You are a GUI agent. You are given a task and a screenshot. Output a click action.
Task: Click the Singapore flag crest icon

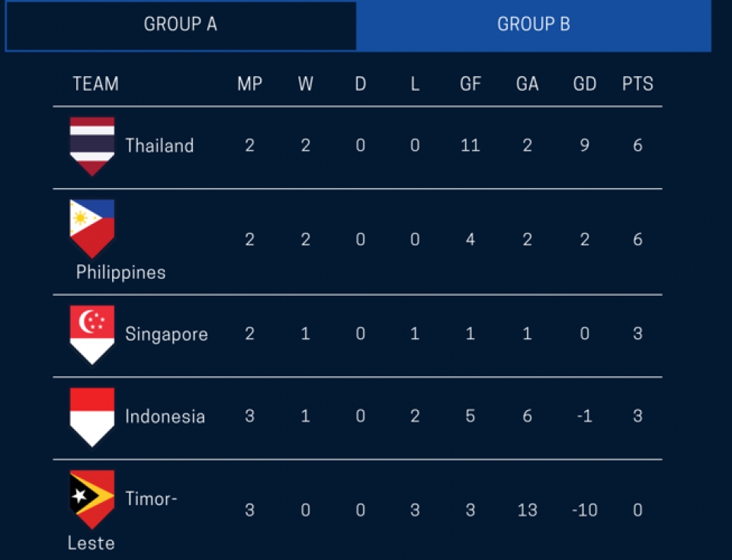click(x=91, y=334)
